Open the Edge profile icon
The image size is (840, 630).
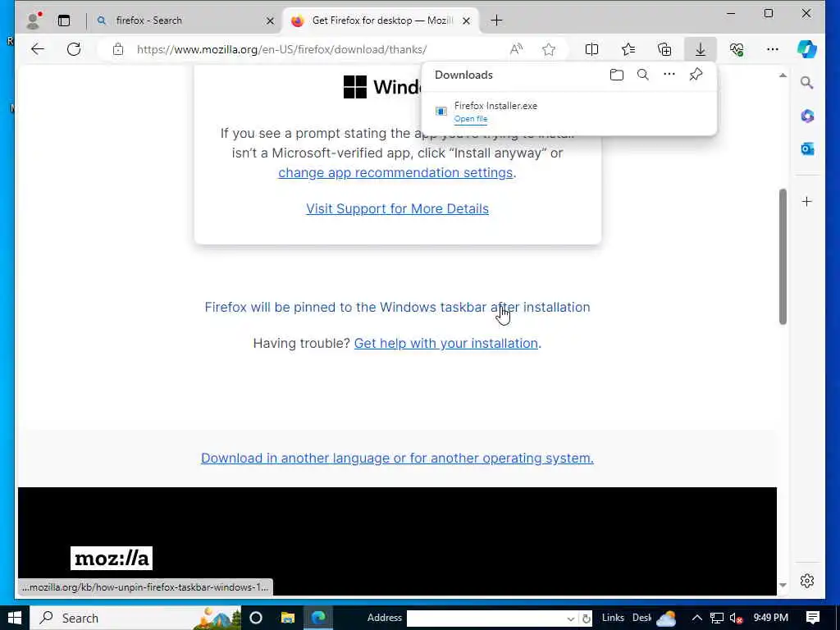(34, 21)
